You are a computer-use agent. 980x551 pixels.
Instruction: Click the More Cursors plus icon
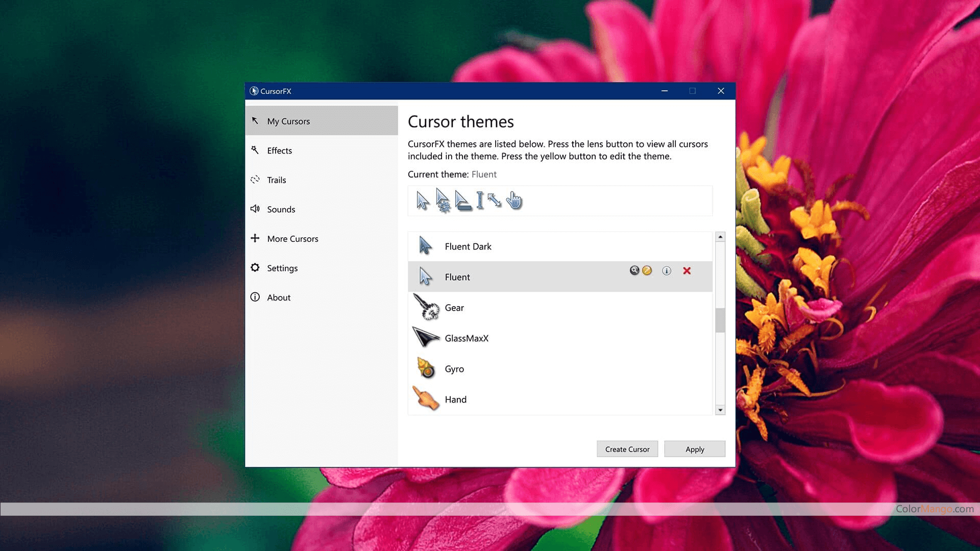point(255,238)
